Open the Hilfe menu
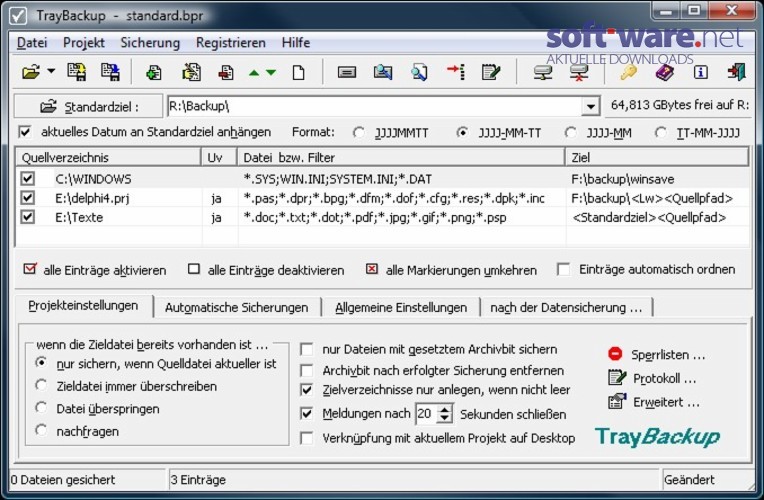 (296, 43)
